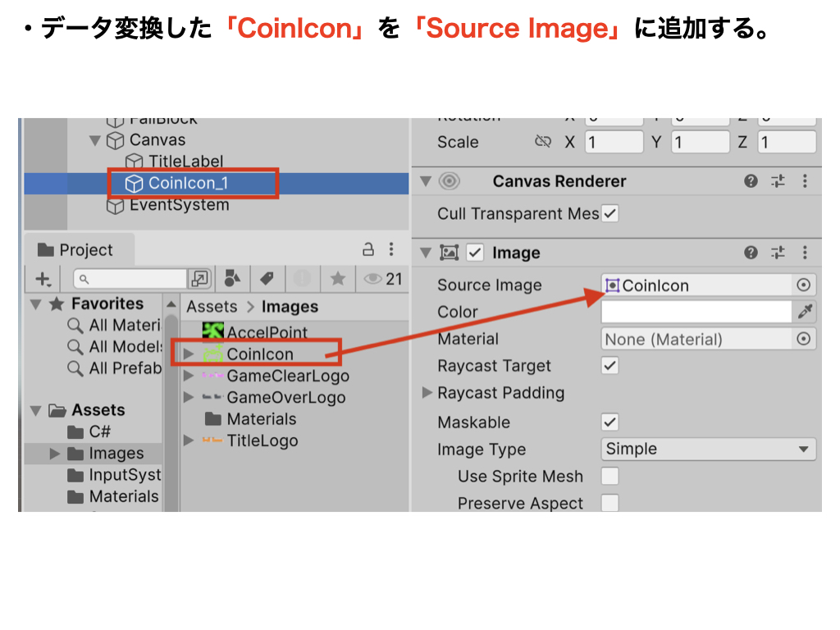840x630 pixels.
Task: Click the plus create asset button
Action: click(x=43, y=279)
